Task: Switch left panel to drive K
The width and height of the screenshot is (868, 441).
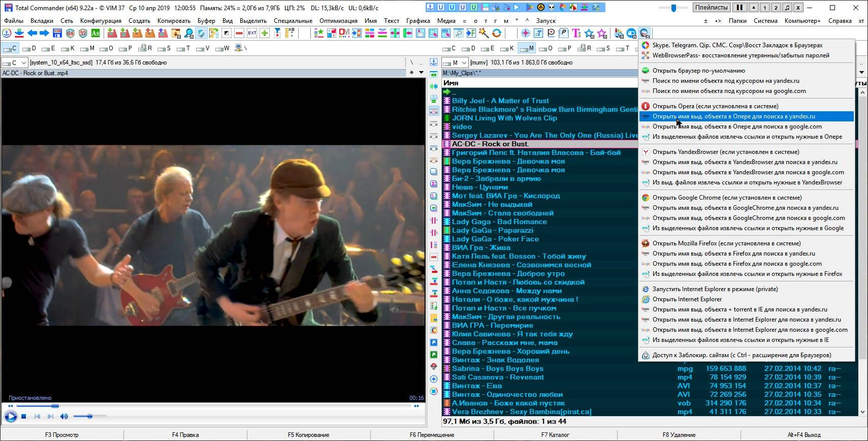Action: (x=68, y=48)
